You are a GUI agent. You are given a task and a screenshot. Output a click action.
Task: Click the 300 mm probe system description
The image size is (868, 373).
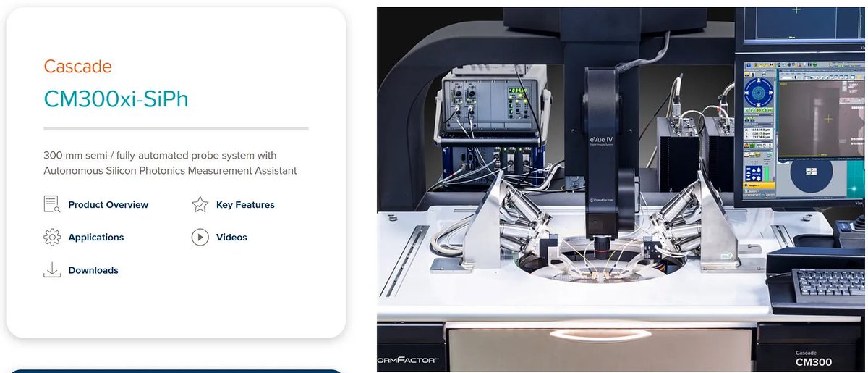pos(170,163)
